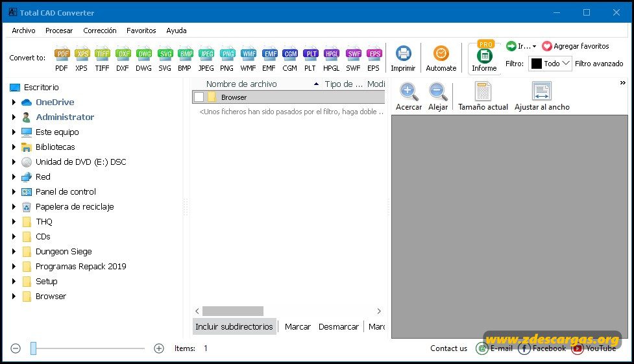
Task: Sort by Nombre de archivo column
Action: click(x=257, y=84)
